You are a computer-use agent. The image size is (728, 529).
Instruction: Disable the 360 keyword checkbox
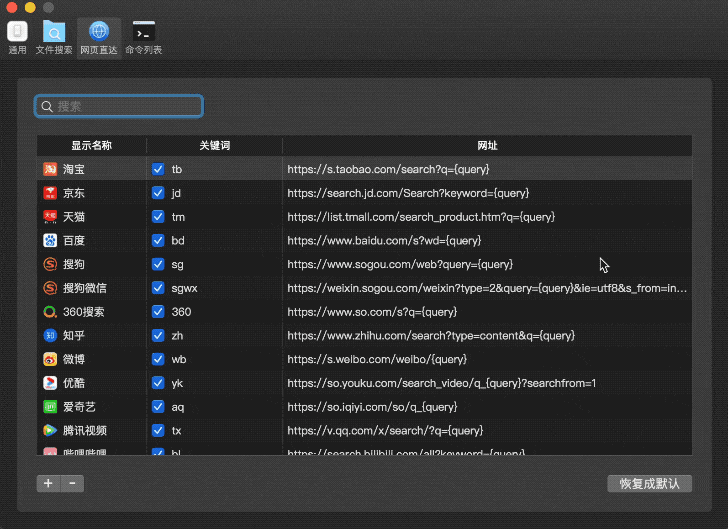158,312
